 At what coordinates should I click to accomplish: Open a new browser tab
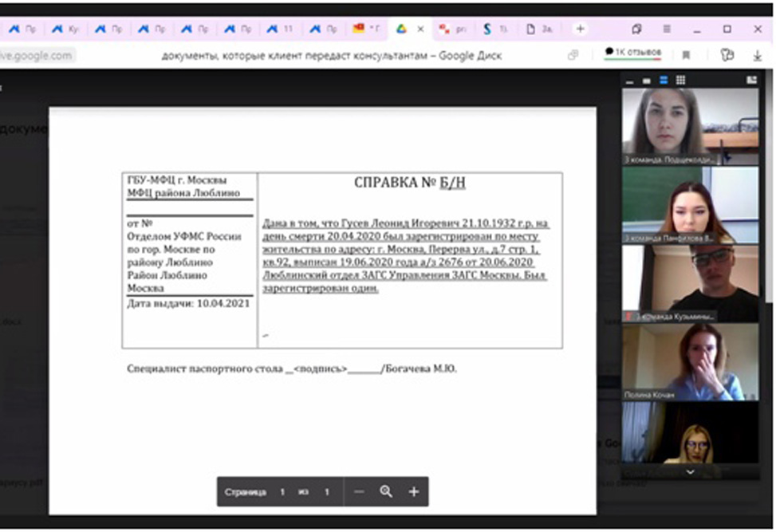(x=580, y=29)
